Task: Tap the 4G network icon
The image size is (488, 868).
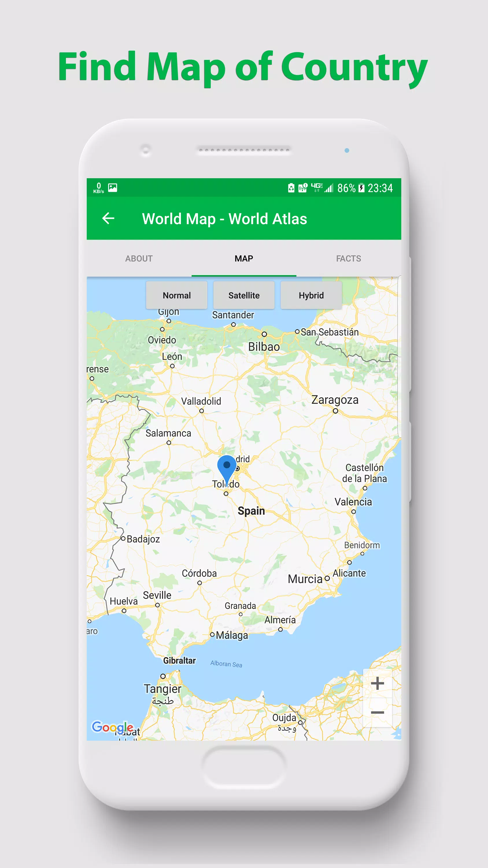Action: tap(317, 187)
